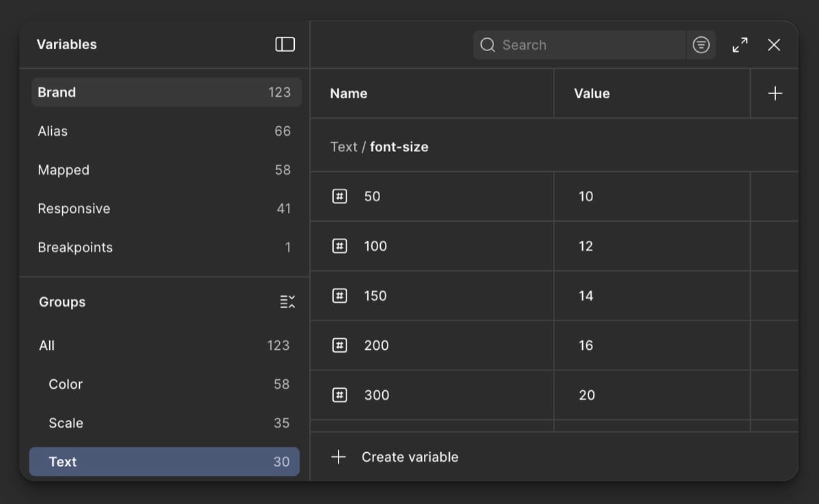
Task: Select the Scale group
Action: tap(164, 424)
